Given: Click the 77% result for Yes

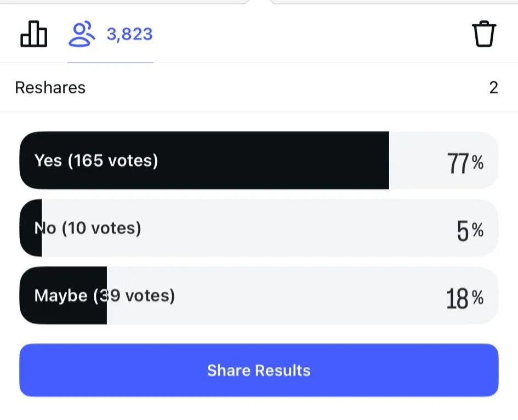Looking at the screenshot, I should (465, 163).
